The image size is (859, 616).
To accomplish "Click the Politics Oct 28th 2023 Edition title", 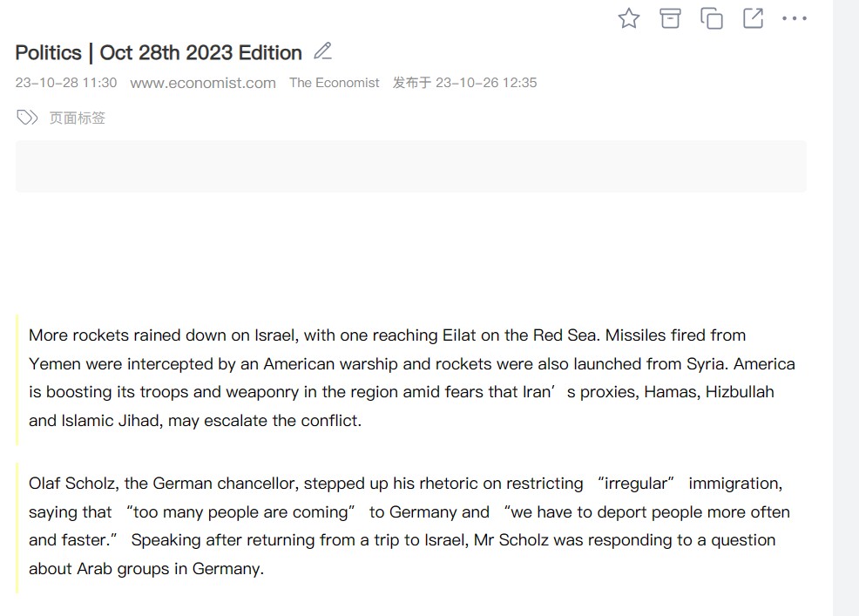I will click(159, 52).
